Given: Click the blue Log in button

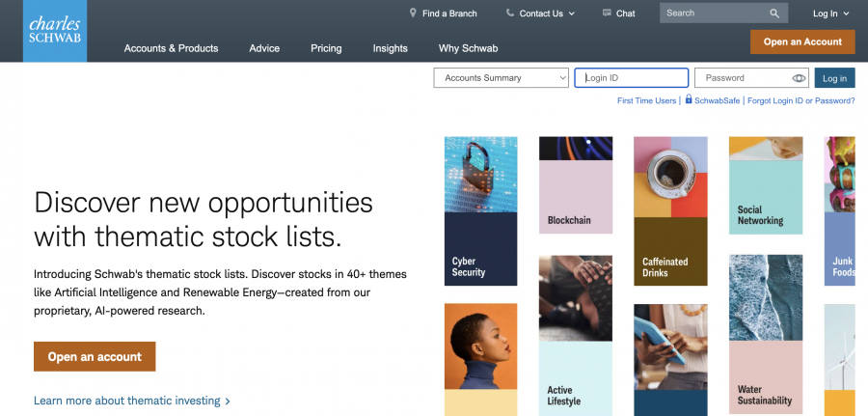Looking at the screenshot, I should (x=834, y=78).
